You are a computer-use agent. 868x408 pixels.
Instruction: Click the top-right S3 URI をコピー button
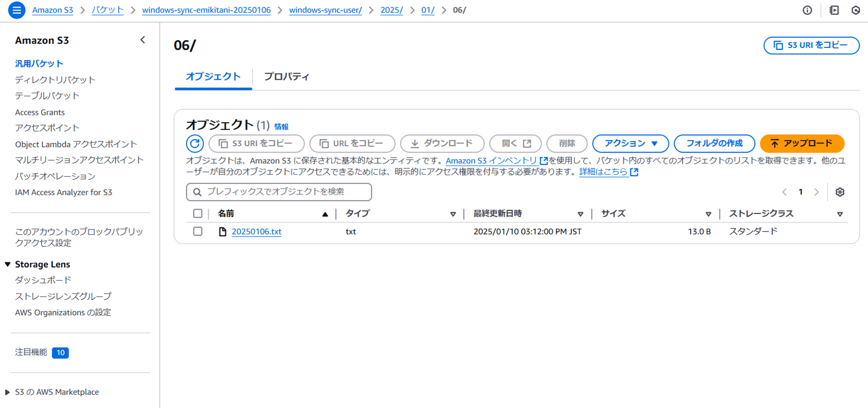[812, 46]
